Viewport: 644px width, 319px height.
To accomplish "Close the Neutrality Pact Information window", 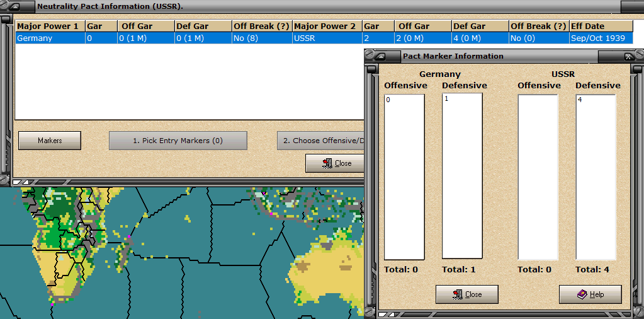I will pos(335,163).
